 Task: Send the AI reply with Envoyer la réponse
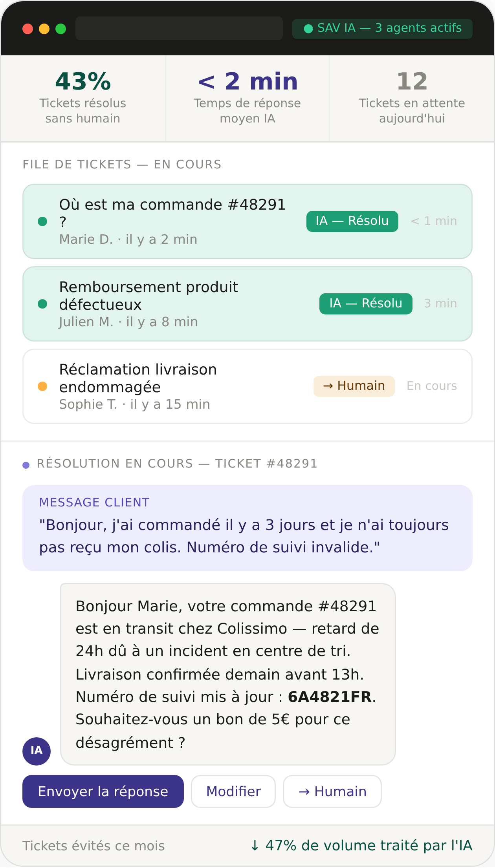103,791
